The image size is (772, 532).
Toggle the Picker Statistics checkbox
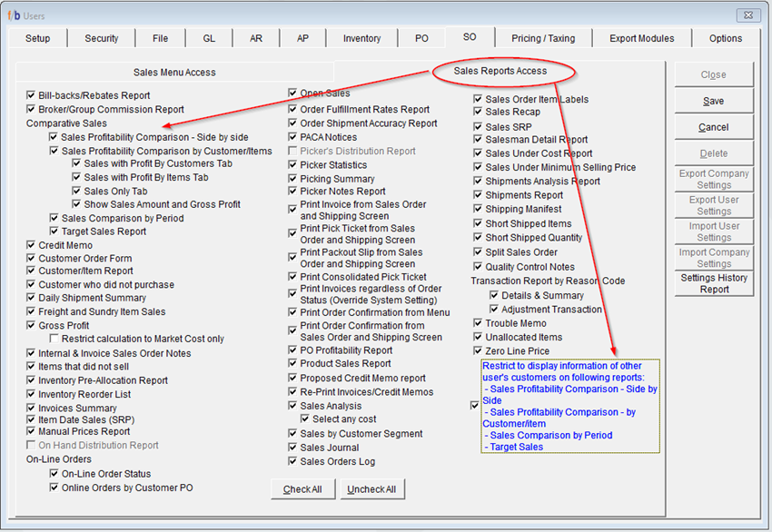point(293,165)
